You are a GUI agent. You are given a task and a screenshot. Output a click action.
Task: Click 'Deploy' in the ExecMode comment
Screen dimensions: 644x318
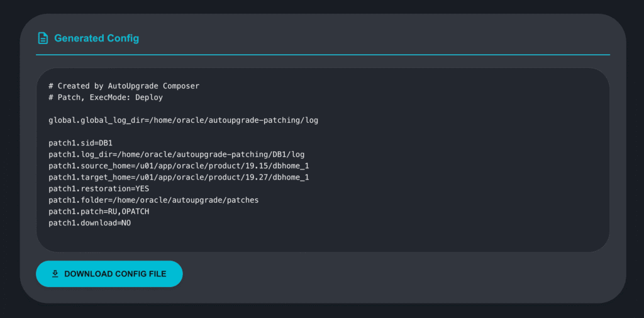click(149, 97)
